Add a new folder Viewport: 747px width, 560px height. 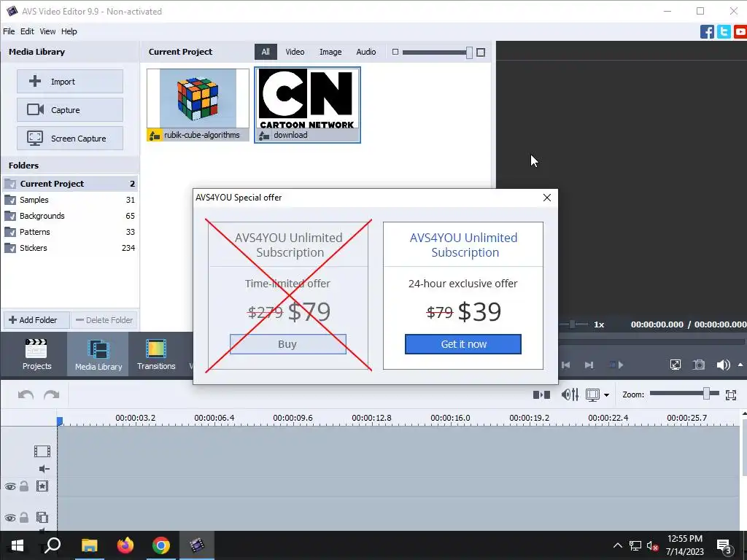36,320
